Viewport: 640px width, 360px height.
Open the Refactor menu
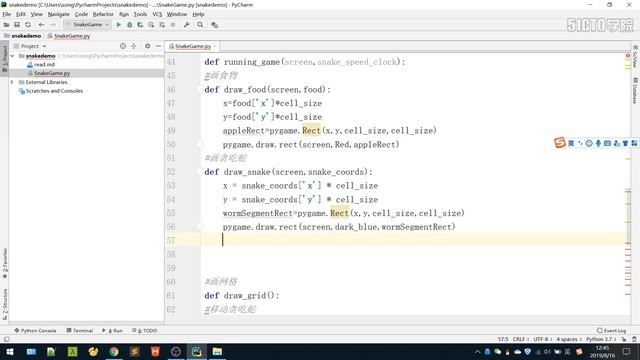(x=103, y=14)
